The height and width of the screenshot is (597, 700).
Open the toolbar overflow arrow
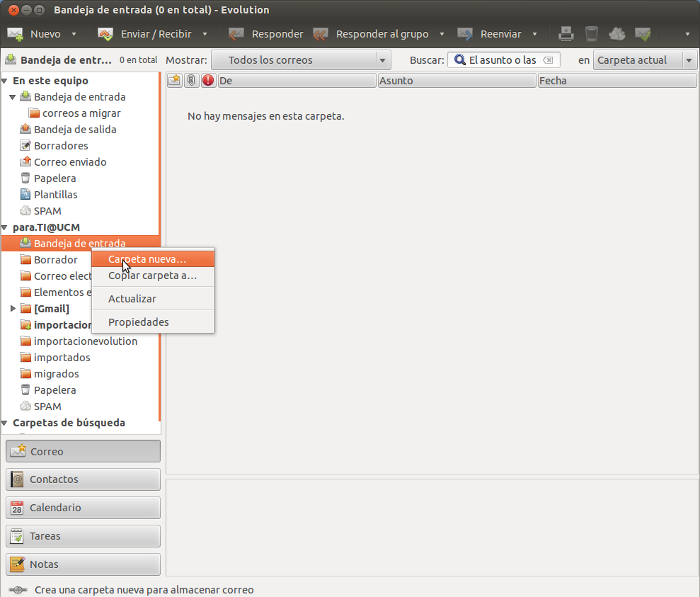point(687,34)
